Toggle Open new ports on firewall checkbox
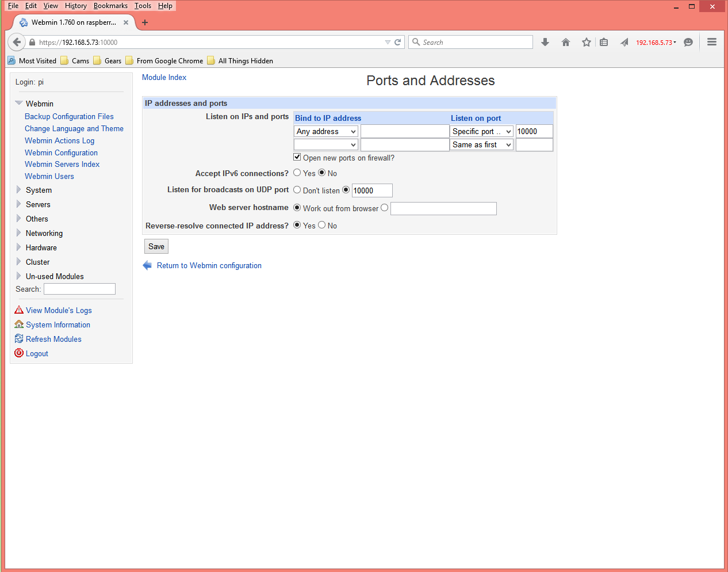Screen dimensions: 728x572 [297, 157]
